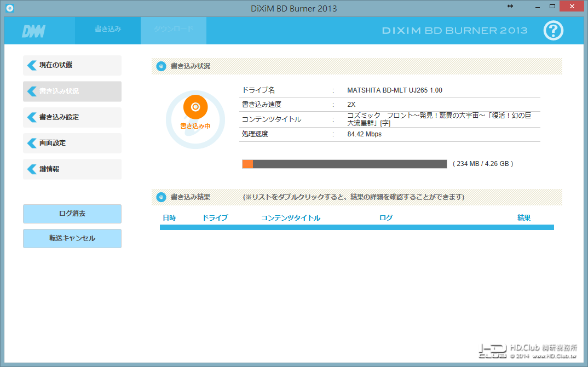The width and height of the screenshot is (588, 367).
Task: Maximize the DiXiM BD Burner window
Action: point(552,7)
